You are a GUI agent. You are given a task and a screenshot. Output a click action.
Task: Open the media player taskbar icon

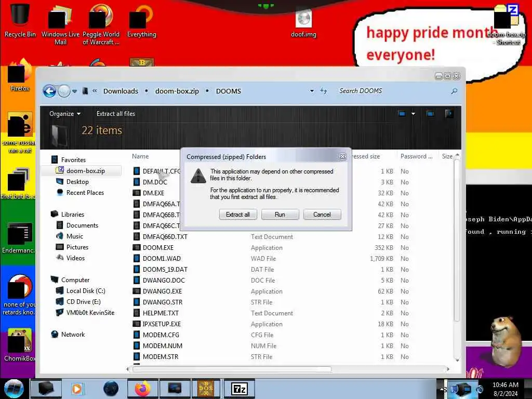pyautogui.click(x=77, y=389)
